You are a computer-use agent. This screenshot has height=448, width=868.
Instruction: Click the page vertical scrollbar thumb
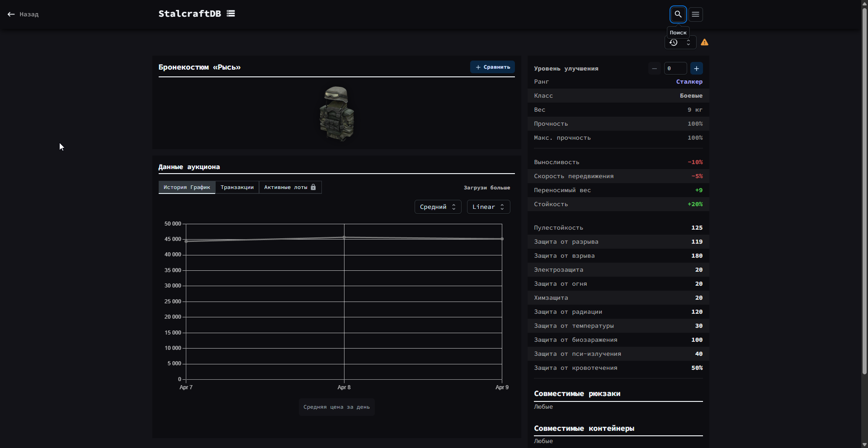point(864,191)
